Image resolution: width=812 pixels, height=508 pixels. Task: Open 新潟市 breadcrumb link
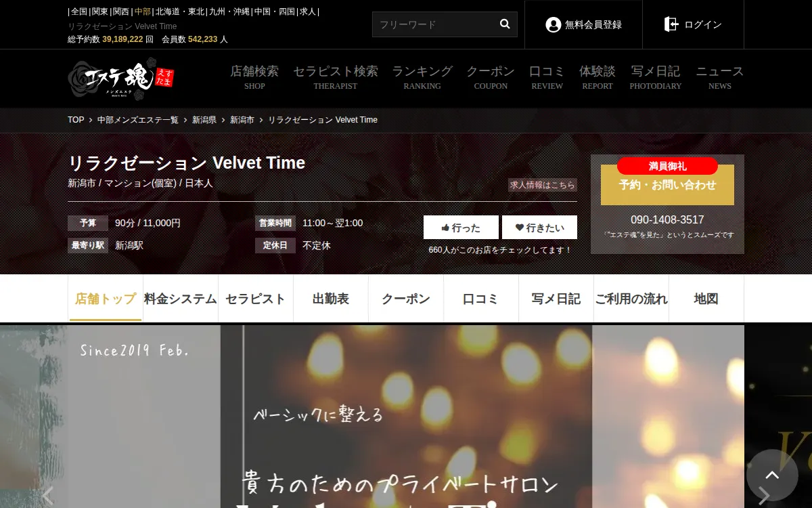pyautogui.click(x=242, y=120)
